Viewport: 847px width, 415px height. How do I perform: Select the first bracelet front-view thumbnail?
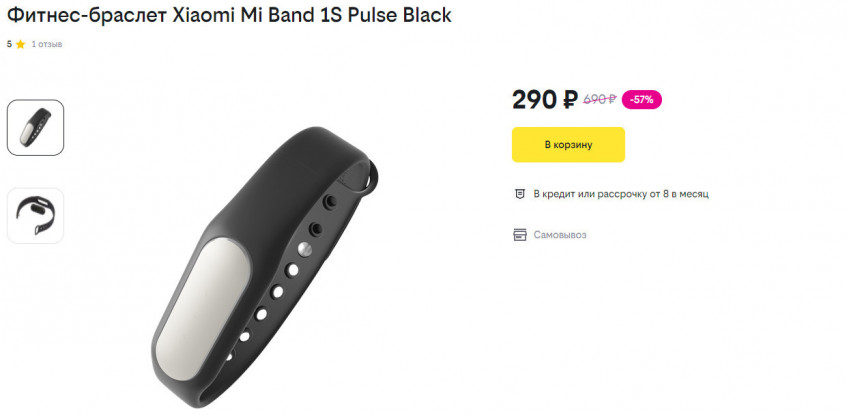pyautogui.click(x=36, y=128)
